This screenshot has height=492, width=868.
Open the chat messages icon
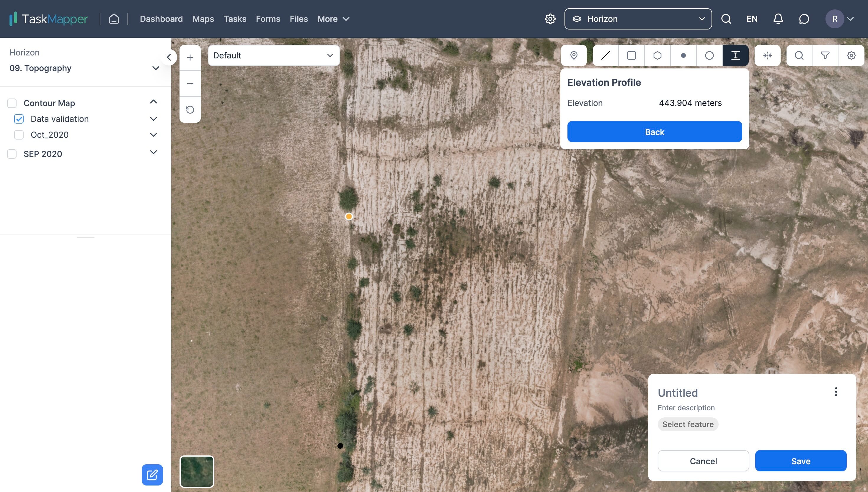(x=804, y=19)
